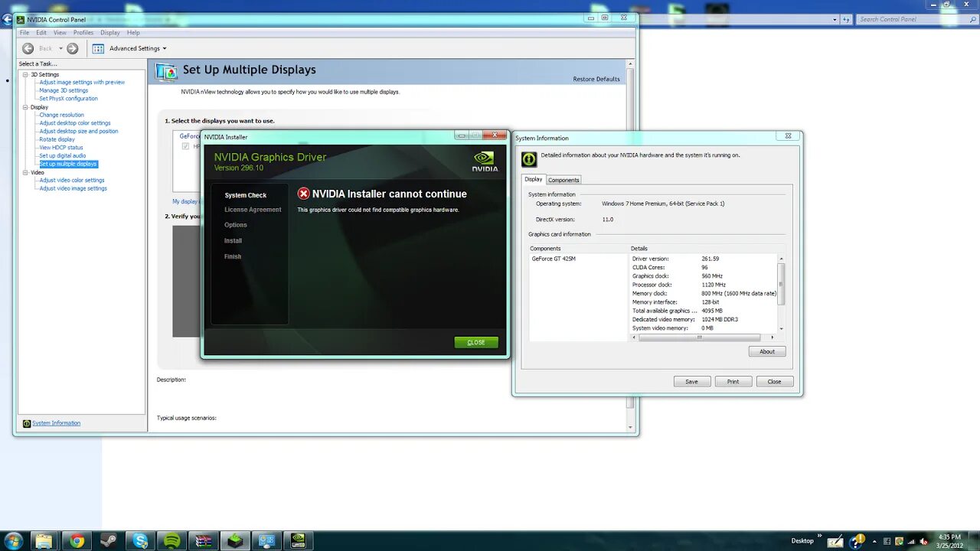980x551 pixels.
Task: Click Restore Defaults link
Action: (x=596, y=79)
